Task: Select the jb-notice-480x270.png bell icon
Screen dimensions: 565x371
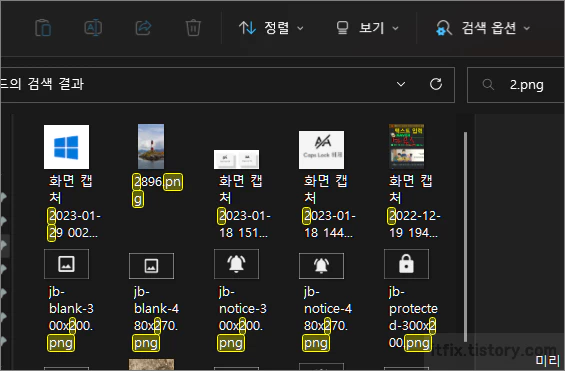Action: pos(321,266)
